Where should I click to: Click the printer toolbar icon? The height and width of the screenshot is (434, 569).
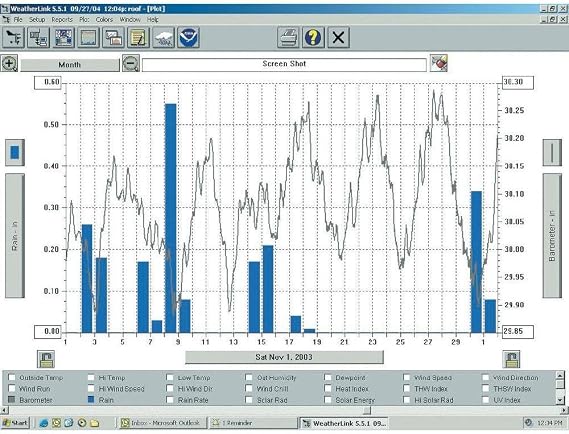[x=288, y=37]
